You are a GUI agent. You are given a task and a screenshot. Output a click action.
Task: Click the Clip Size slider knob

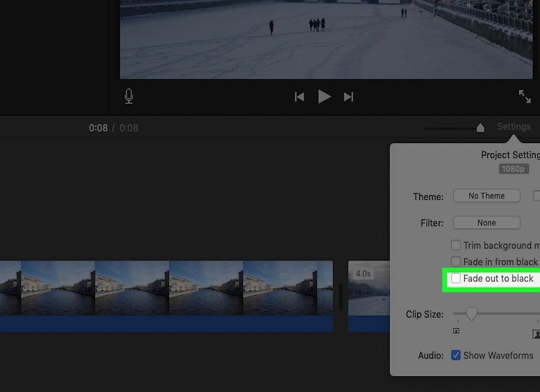[x=471, y=314]
